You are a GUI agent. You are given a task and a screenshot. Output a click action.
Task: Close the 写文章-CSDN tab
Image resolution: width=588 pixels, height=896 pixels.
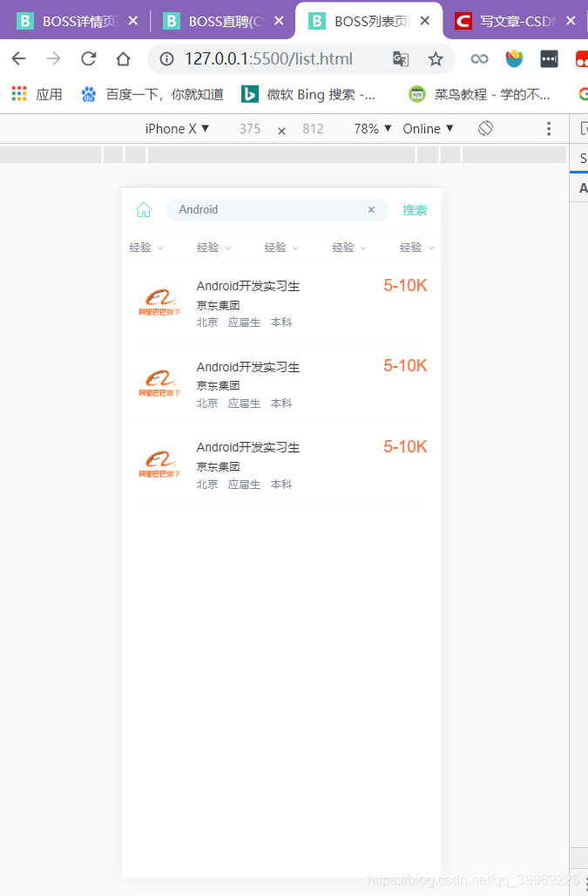(x=571, y=21)
